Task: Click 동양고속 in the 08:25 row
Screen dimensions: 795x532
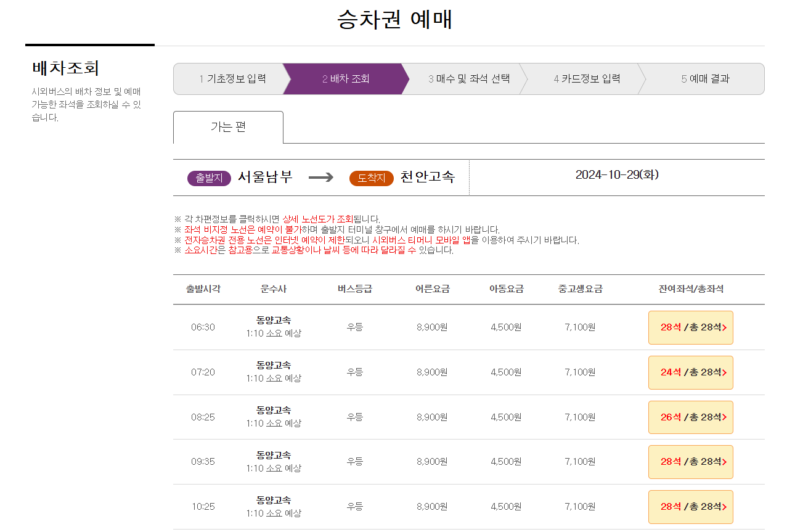Action: 274,410
